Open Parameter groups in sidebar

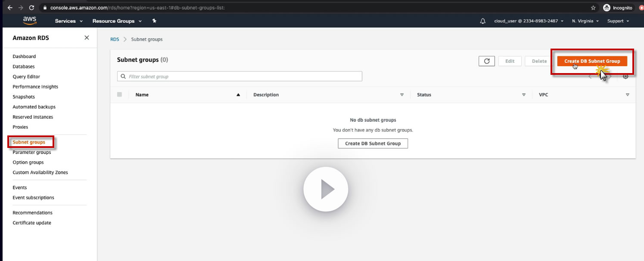(32, 152)
